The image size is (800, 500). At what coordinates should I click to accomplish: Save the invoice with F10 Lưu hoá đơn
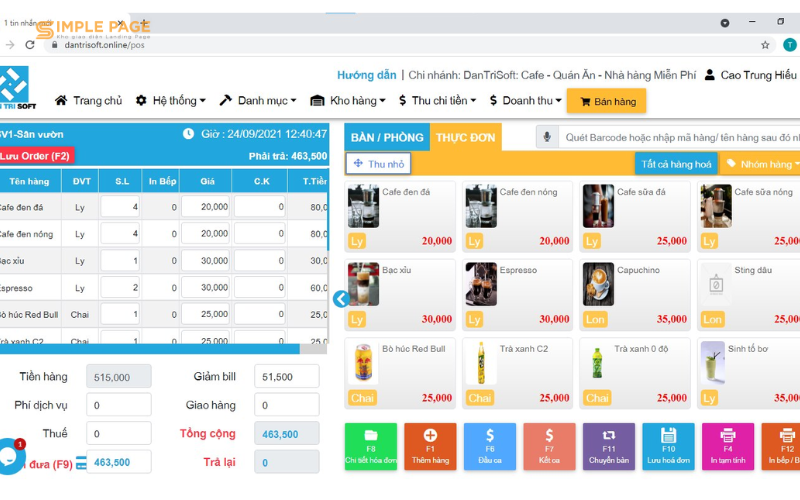[x=668, y=446]
